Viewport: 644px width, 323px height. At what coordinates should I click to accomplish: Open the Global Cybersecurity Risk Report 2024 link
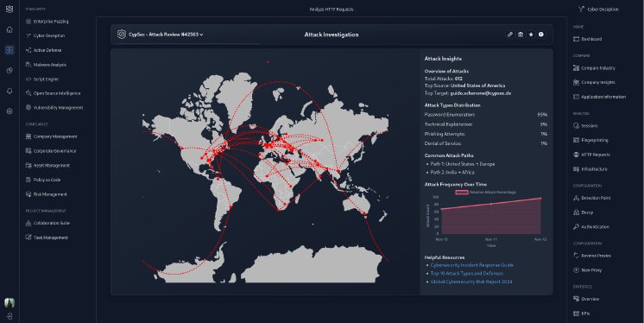click(471, 282)
